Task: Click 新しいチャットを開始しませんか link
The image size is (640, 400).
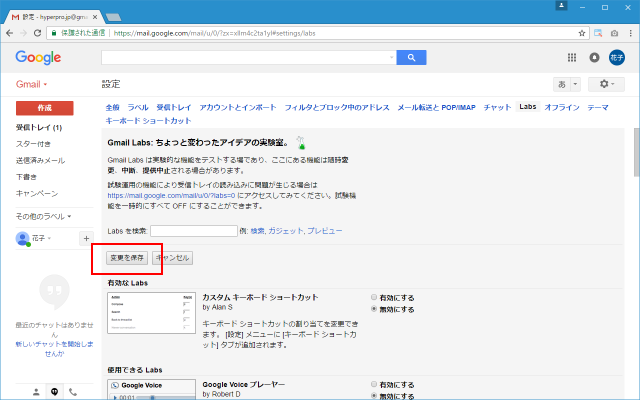Action: pos(54,349)
